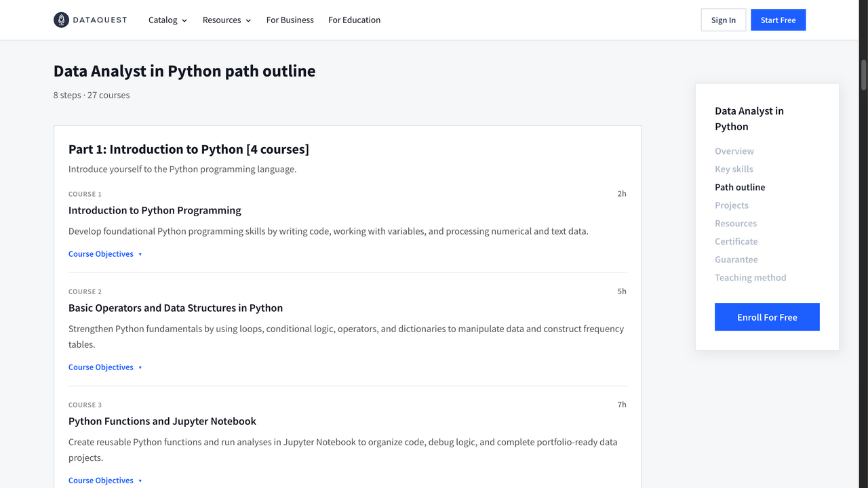Image resolution: width=868 pixels, height=488 pixels.
Task: Click the '8 steps · 27 courses' text
Action: (x=92, y=95)
